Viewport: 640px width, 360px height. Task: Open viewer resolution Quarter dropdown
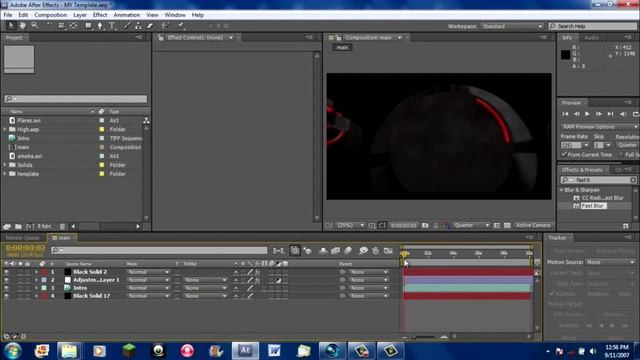coord(471,225)
